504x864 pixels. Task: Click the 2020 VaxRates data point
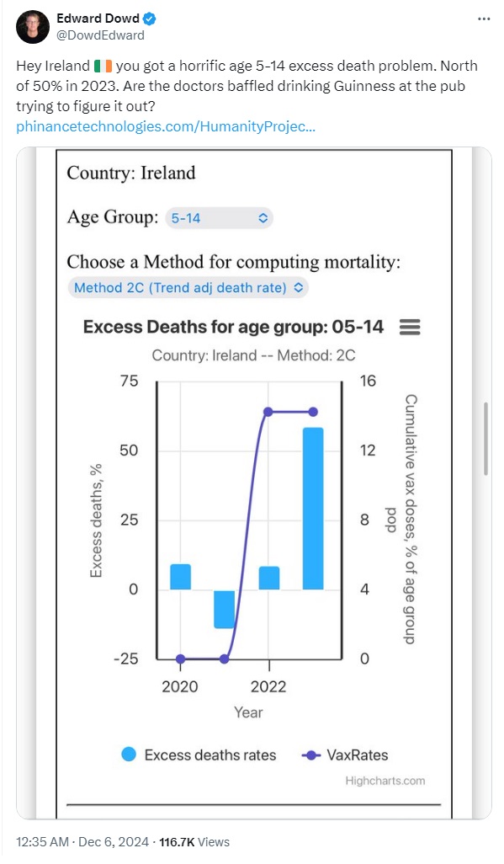tap(180, 659)
